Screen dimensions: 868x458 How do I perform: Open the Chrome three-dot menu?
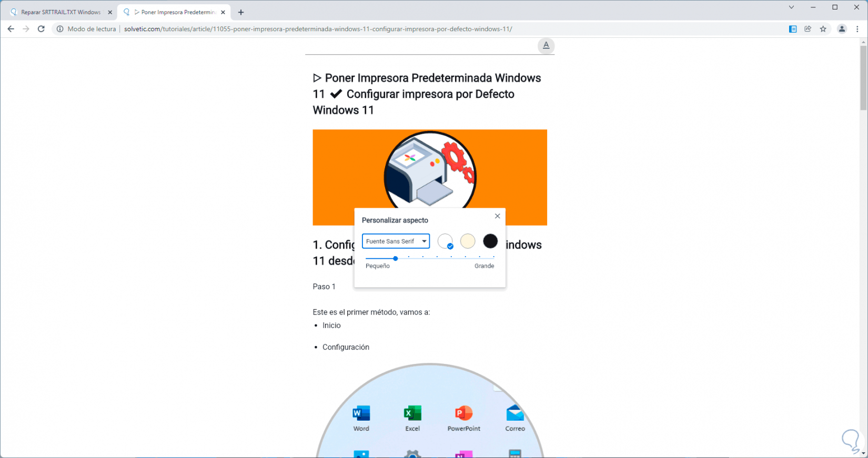click(x=857, y=29)
